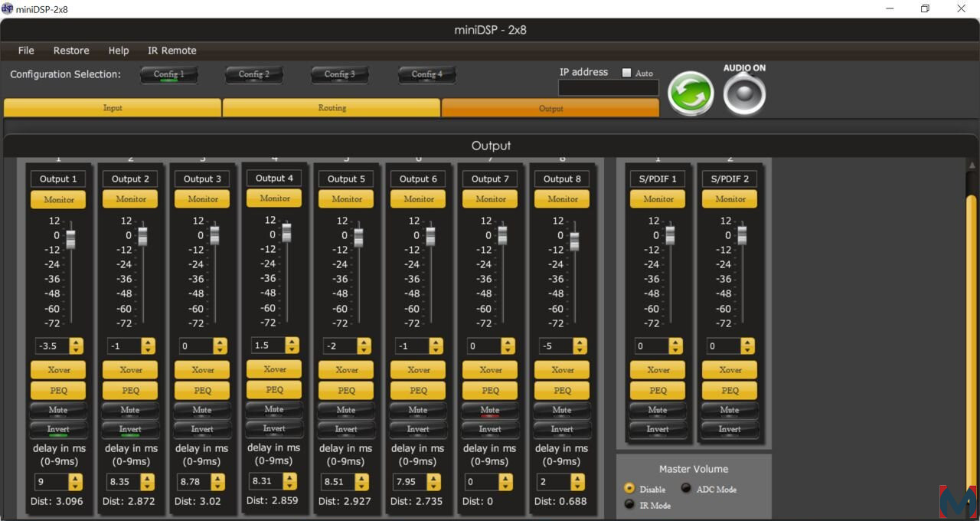This screenshot has height=521, width=980.
Task: Click the Output 4 name field
Action: tap(275, 179)
